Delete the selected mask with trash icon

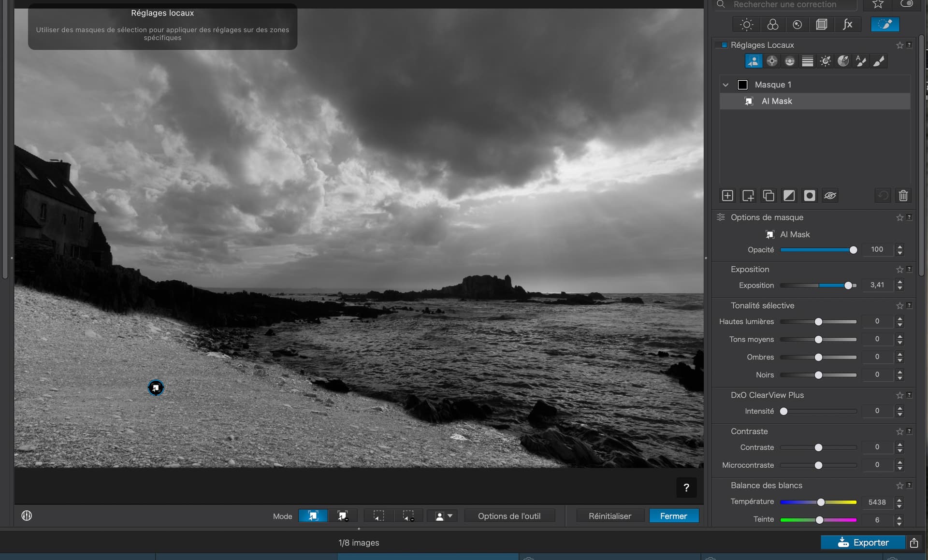(x=903, y=196)
